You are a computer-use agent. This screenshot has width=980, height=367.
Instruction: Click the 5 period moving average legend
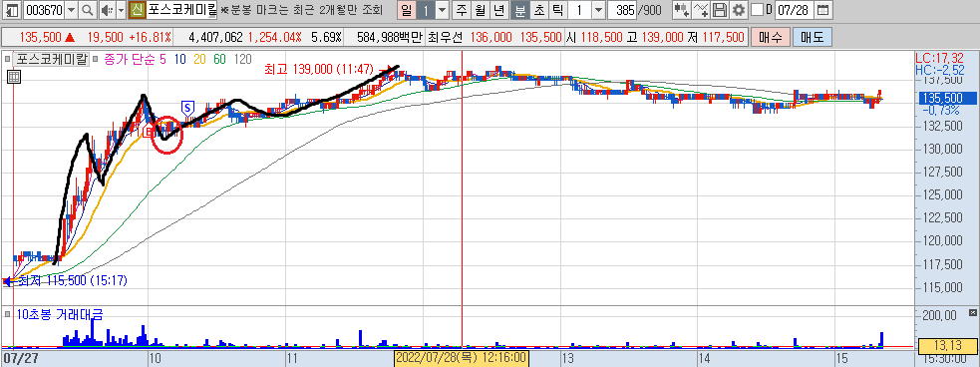(163, 60)
